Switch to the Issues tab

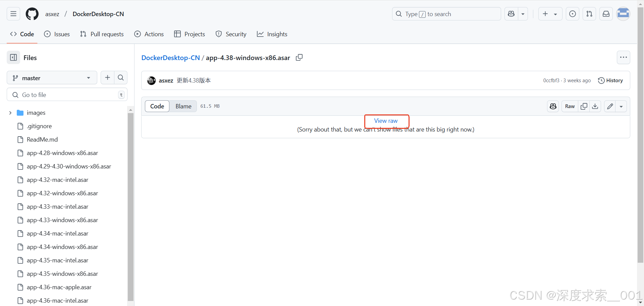pos(57,34)
